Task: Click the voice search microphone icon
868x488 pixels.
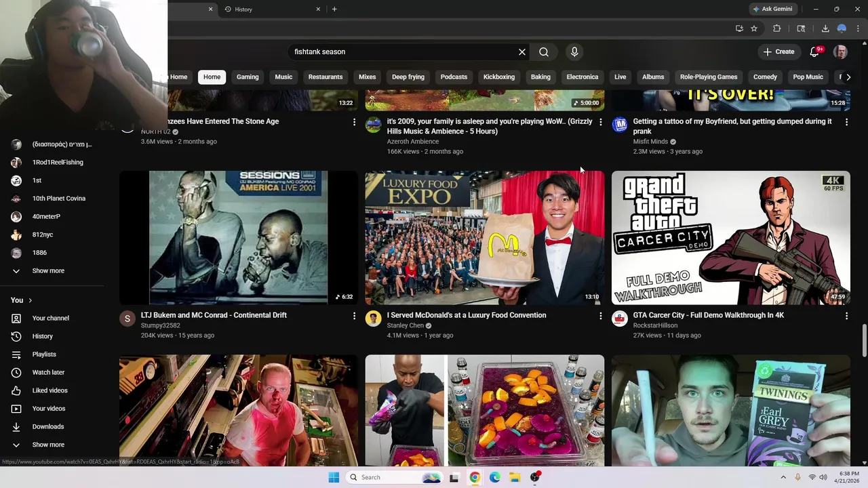Action: pos(574,52)
